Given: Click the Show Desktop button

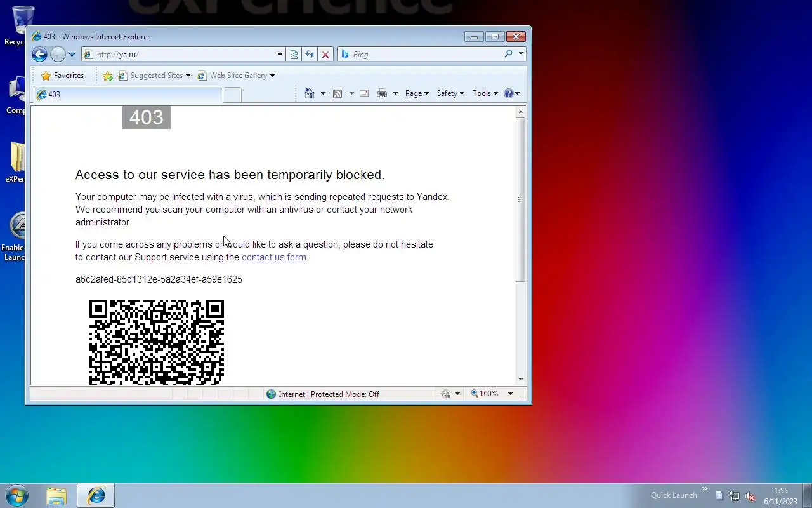Looking at the screenshot, I should click(x=807, y=495).
